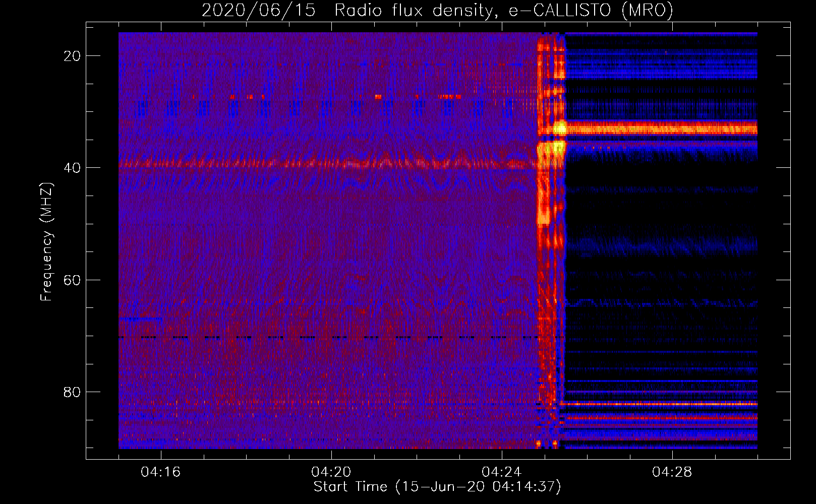
Task: Click the '04:16' time tick label
Action: tap(161, 472)
